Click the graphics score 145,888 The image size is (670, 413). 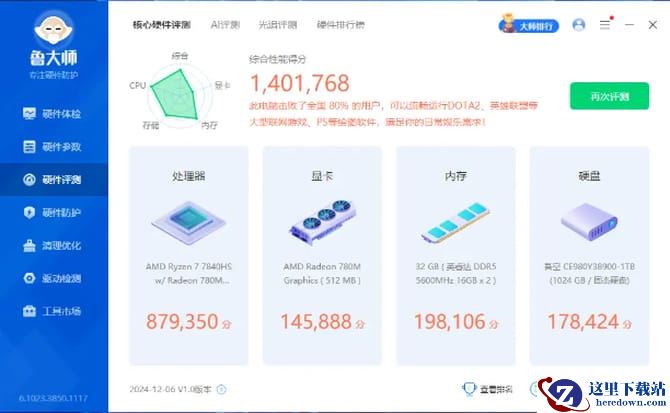coord(316,322)
